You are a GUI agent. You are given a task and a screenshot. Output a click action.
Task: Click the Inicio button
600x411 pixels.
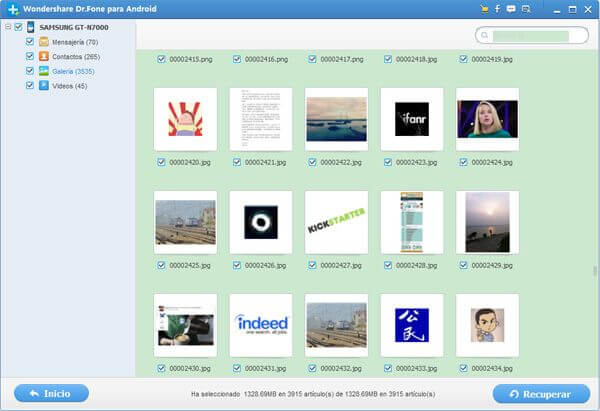click(51, 394)
